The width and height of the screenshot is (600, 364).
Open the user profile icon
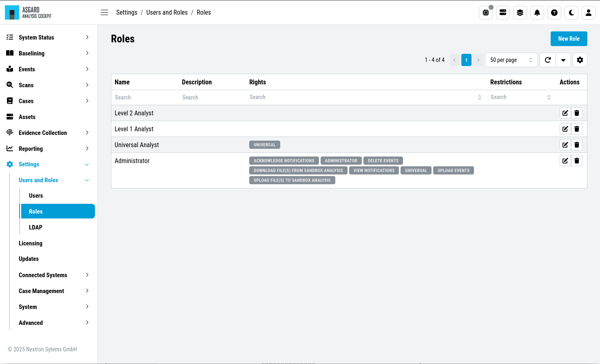click(x=589, y=13)
